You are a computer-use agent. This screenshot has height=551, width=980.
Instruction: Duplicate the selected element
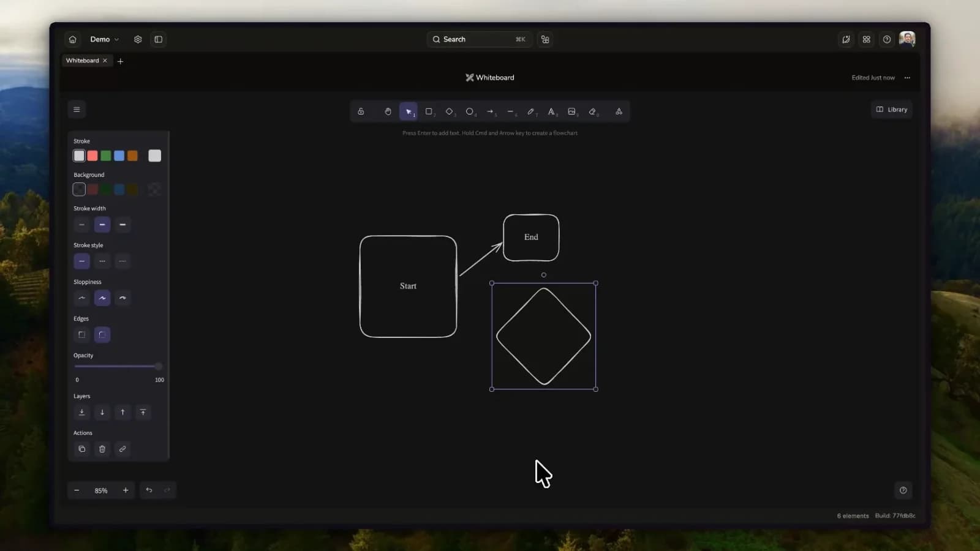coord(81,449)
